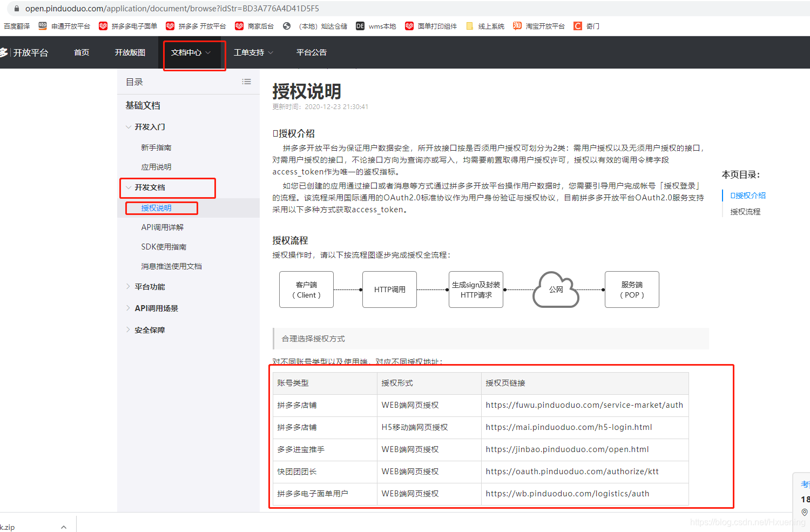The height and width of the screenshot is (532, 810).
Task: Click the 合理选择授权方式 section heading
Action: pyautogui.click(x=313, y=339)
